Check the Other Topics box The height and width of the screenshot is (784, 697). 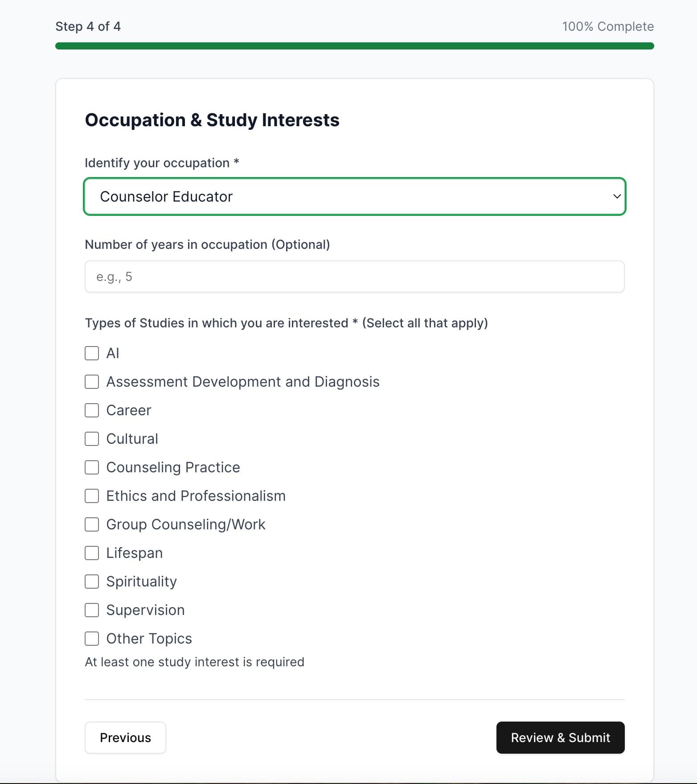[x=92, y=639]
